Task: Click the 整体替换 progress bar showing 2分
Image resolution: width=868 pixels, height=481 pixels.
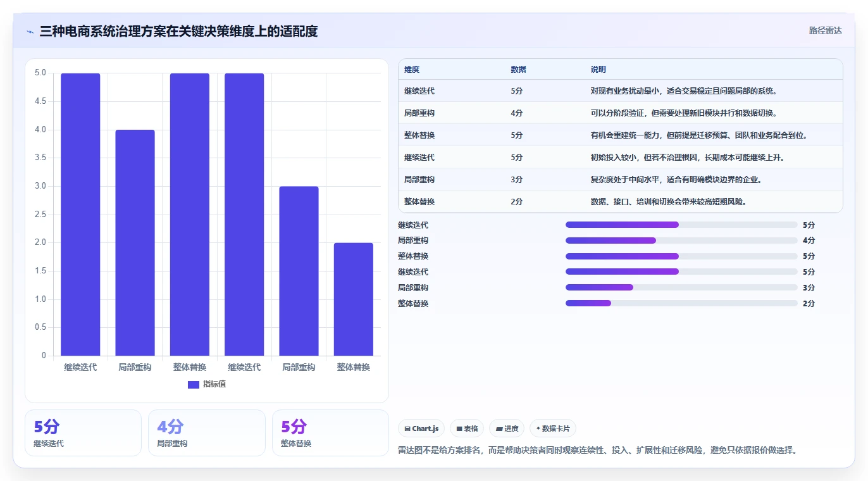Action: (681, 304)
